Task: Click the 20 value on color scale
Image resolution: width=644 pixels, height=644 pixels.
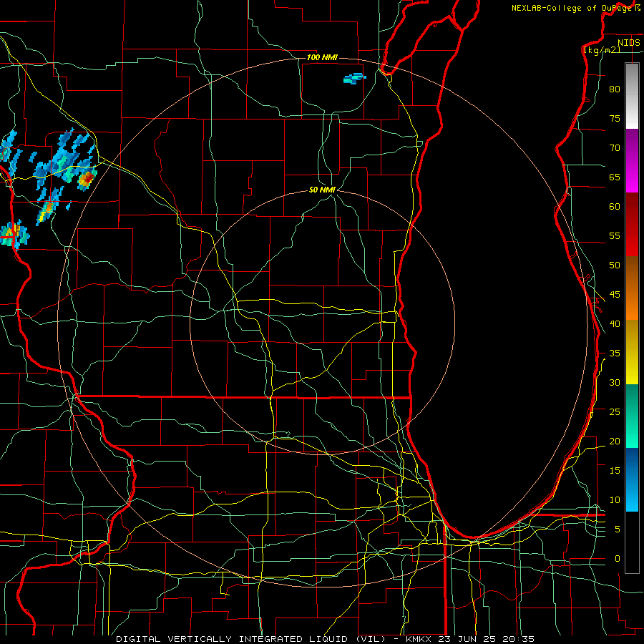Action: 615,441
